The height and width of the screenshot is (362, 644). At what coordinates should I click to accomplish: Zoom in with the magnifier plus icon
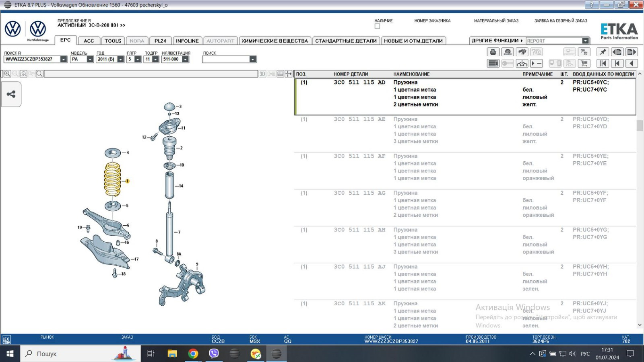(x=7, y=74)
